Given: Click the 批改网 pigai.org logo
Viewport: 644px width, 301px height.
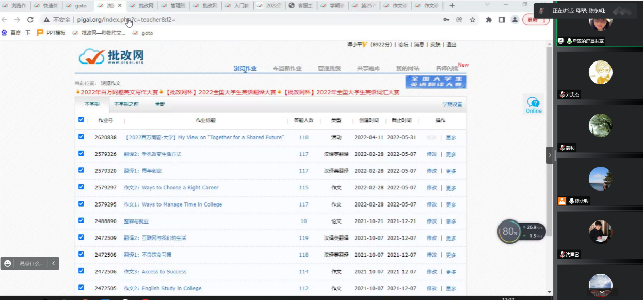Looking at the screenshot, I should [111, 56].
